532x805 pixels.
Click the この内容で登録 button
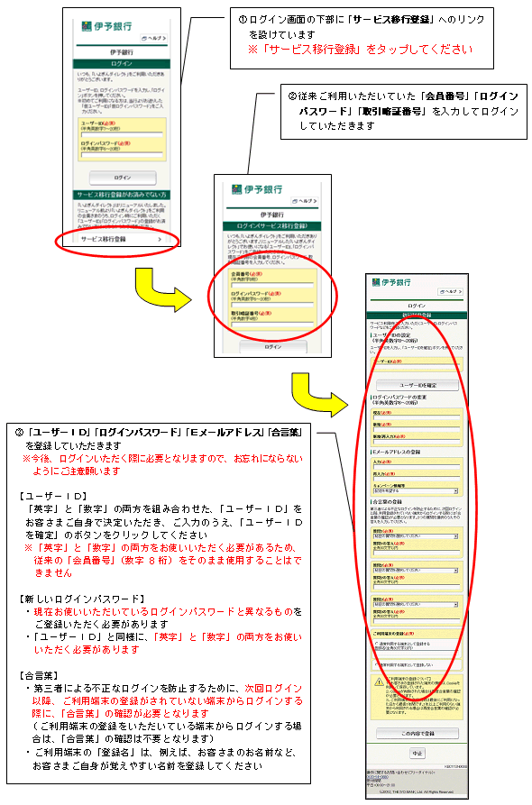pyautogui.click(x=417, y=733)
